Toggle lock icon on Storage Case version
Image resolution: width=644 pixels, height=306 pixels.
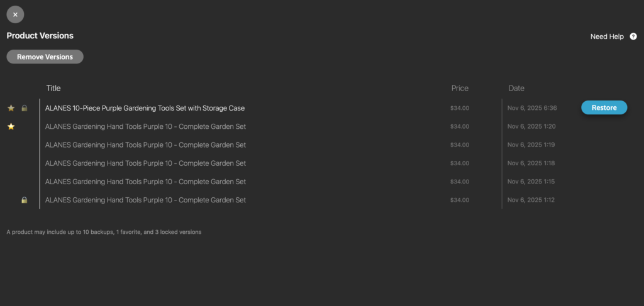pyautogui.click(x=25, y=108)
